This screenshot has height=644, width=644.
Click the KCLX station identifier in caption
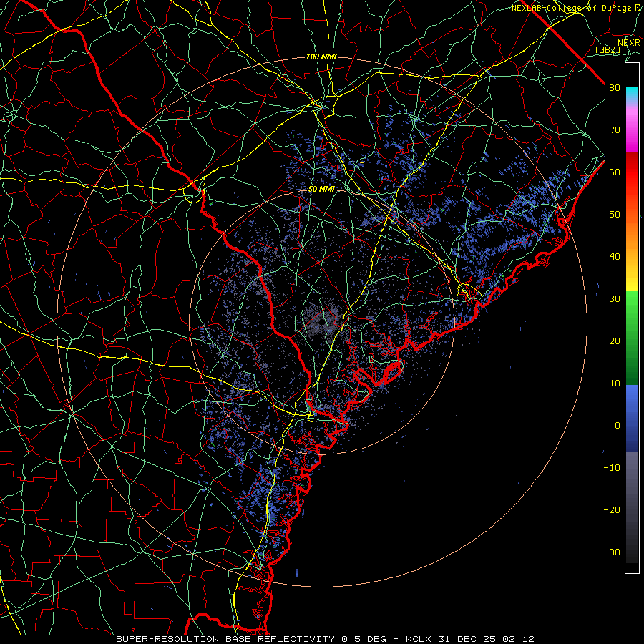419,639
